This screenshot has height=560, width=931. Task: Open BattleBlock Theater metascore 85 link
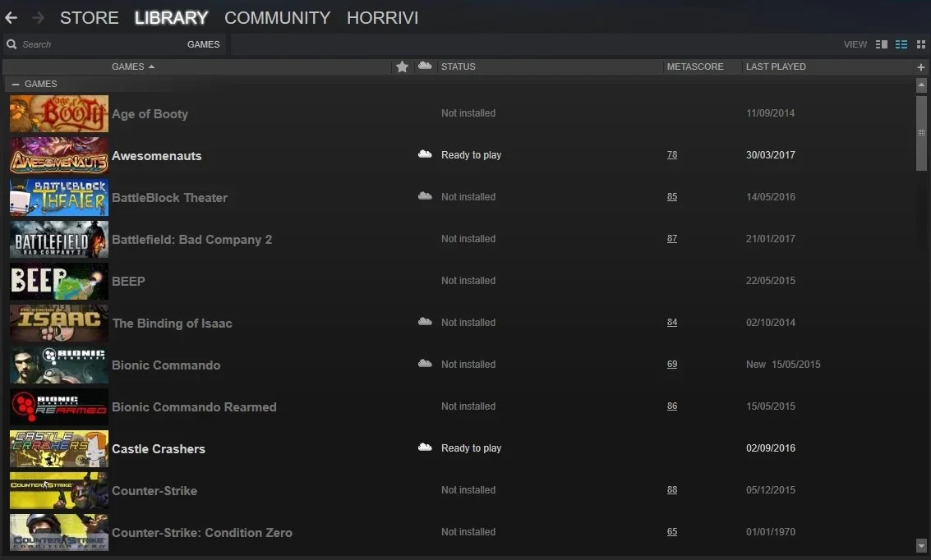[x=671, y=197]
